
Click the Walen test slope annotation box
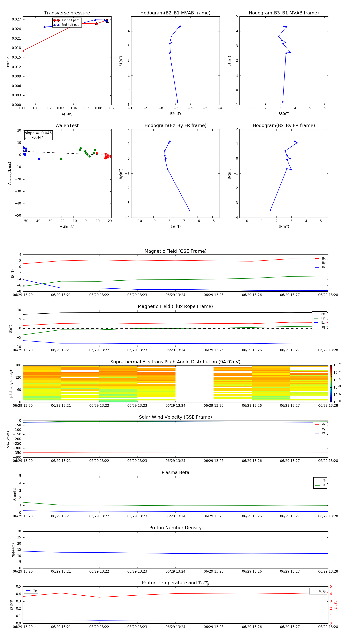pyautogui.click(x=38, y=135)
